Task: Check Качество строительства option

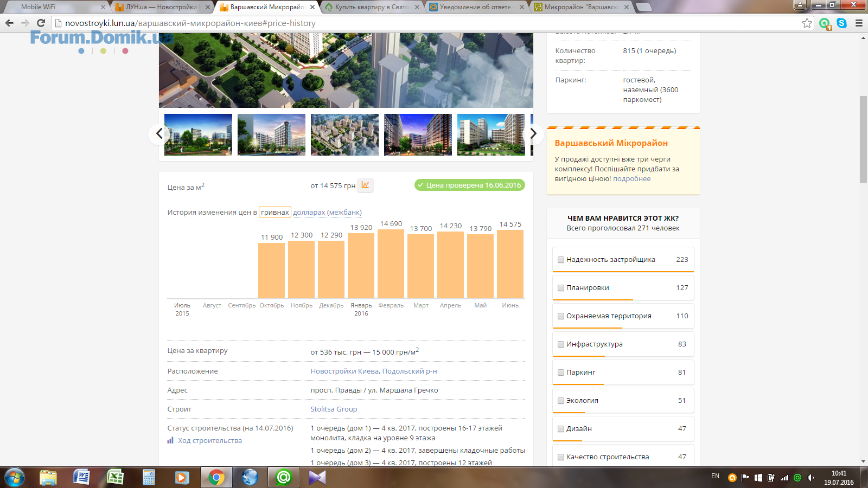Action: point(561,457)
